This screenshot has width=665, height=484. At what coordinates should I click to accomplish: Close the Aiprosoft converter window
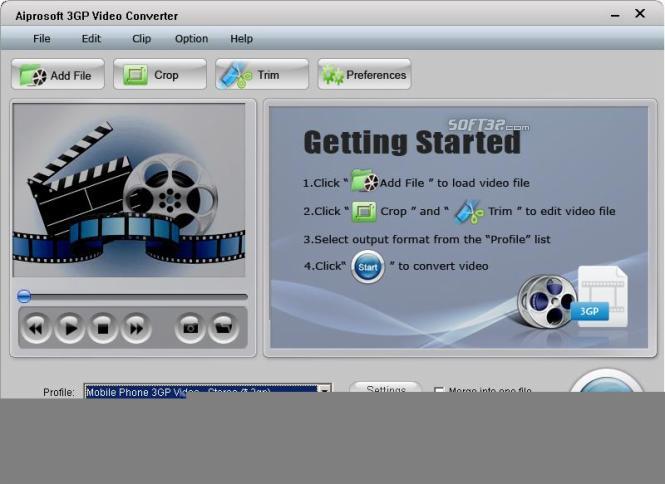(640, 14)
